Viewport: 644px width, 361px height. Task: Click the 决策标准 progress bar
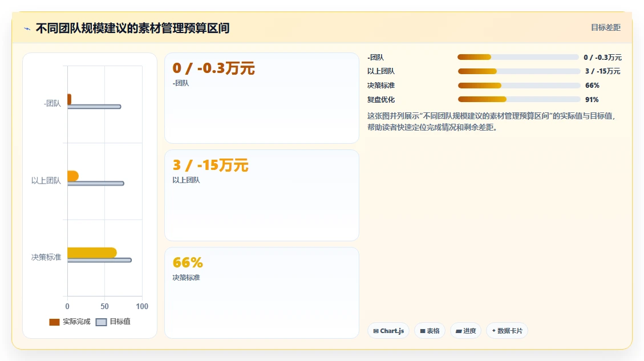(x=519, y=86)
